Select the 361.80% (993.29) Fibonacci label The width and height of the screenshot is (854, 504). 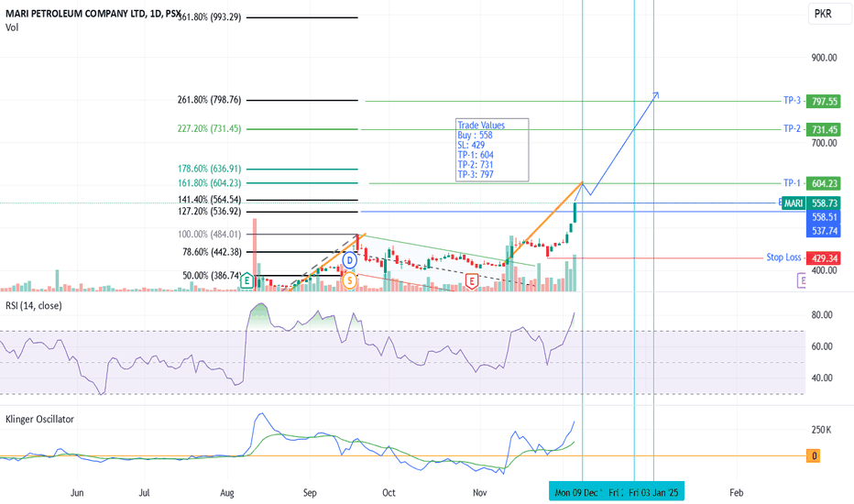210,17
